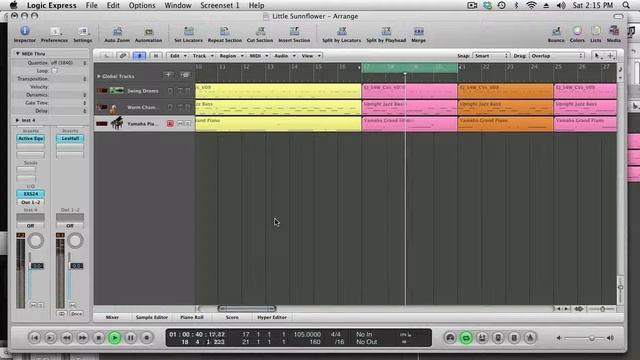Click the Wi-Fi icon in menu bar
Viewport: 640px width, 360px height.
531,5
